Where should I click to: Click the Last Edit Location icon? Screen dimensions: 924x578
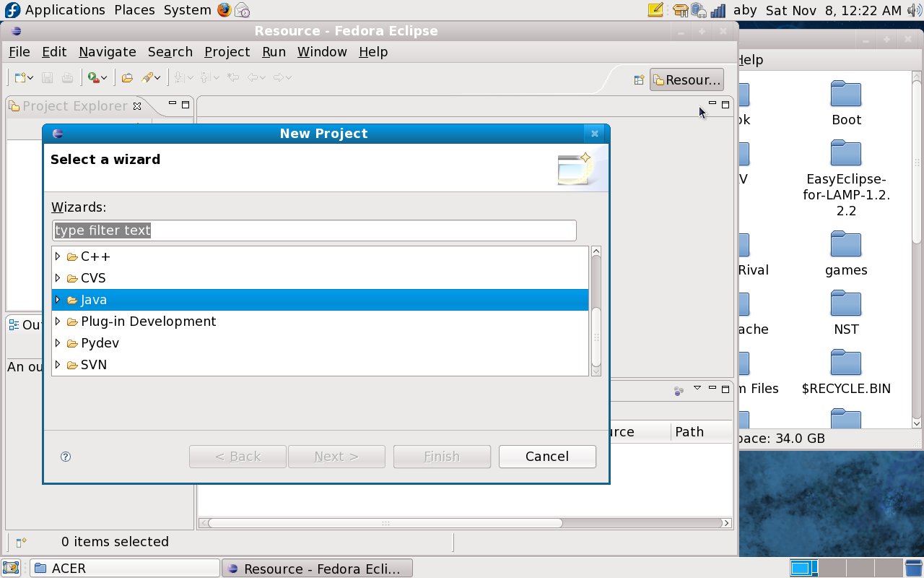coord(232,78)
